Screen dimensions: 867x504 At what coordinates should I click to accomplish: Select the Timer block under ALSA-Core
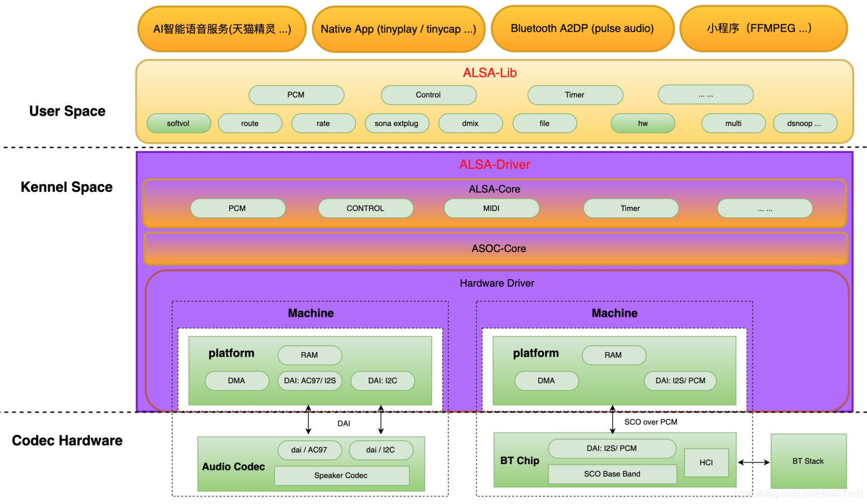click(x=630, y=208)
